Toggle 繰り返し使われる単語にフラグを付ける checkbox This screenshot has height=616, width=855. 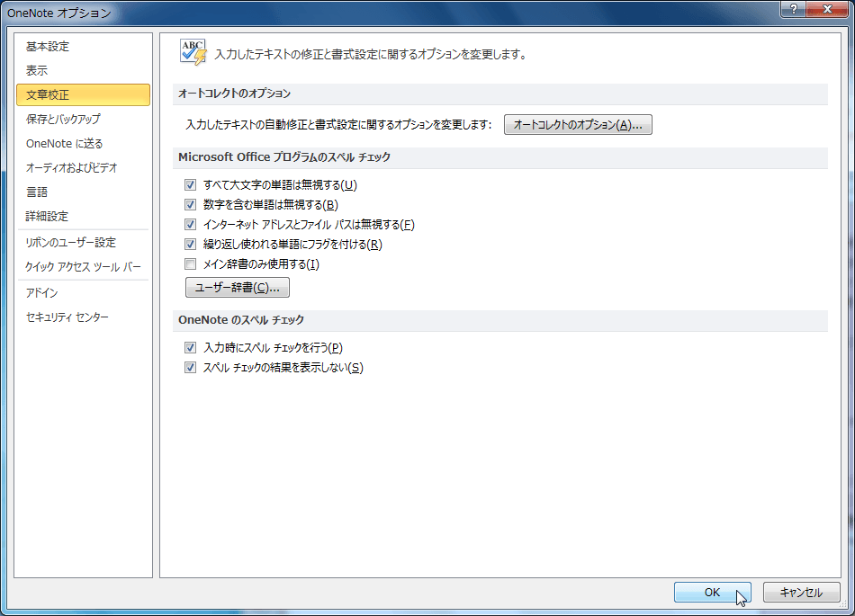[x=190, y=244]
